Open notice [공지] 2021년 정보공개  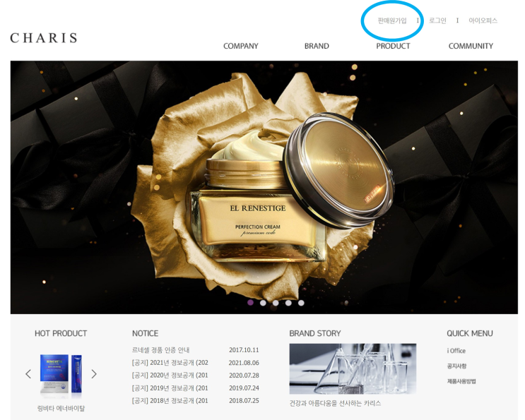pos(170,363)
